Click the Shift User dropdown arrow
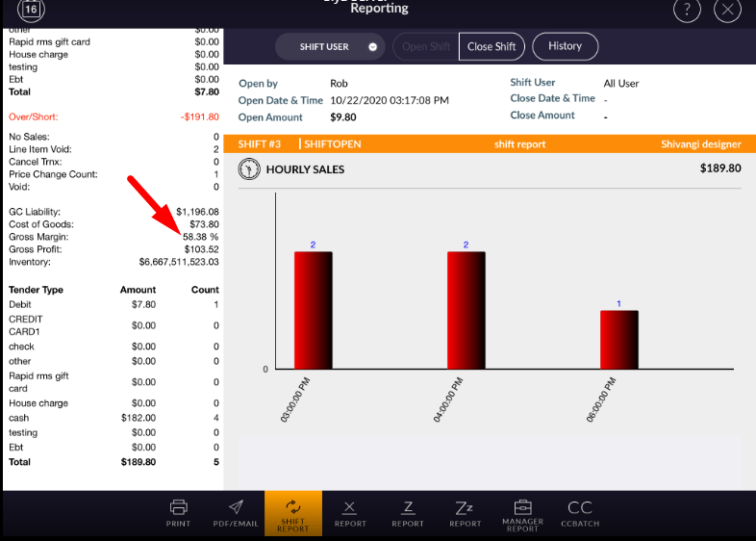Image resolution: width=756 pixels, height=541 pixels. [372, 47]
